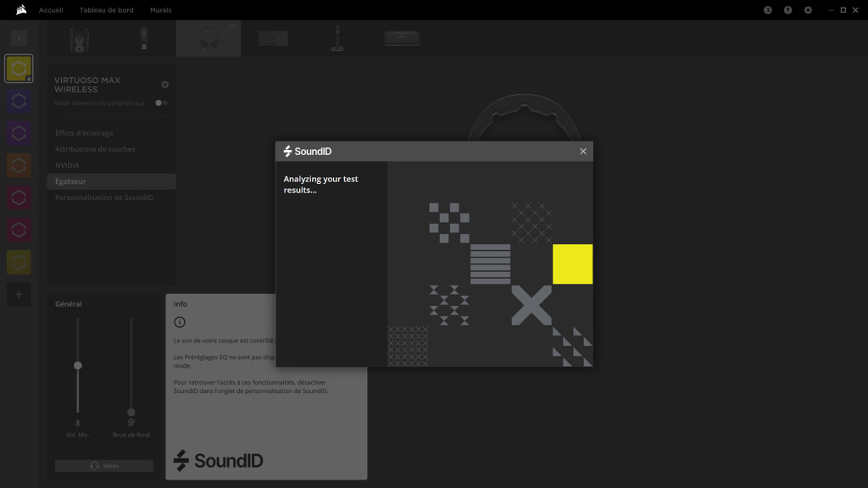
Task: Switch to the purple profile icon
Action: click(19, 133)
